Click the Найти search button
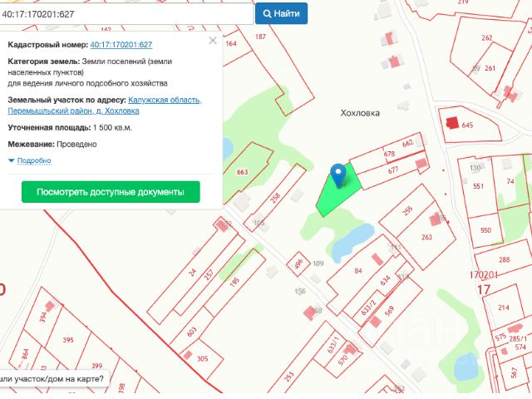Image resolution: width=532 pixels, height=399 pixels. click(281, 13)
